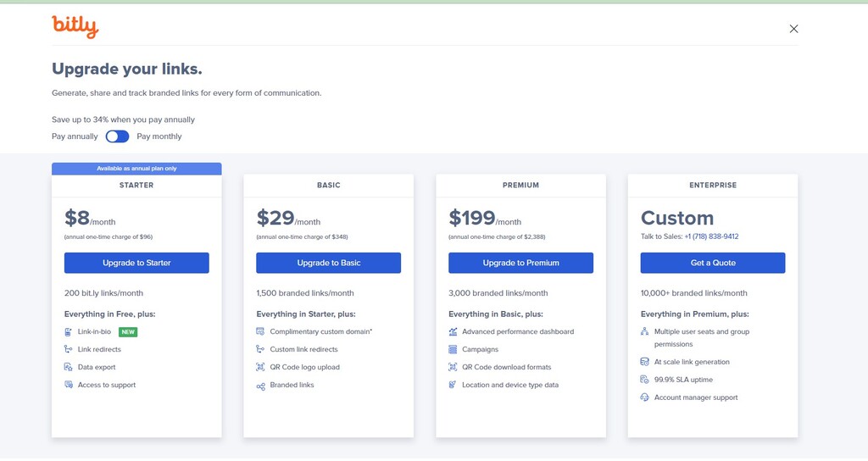868x461 pixels.
Task: Click the Upgrade to Basic button
Action: tap(328, 263)
